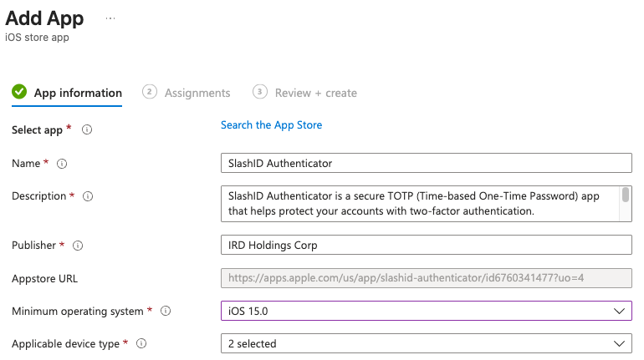This screenshot has width=644, height=360.
Task: Show info tooltip for Description
Action: pyautogui.click(x=88, y=196)
